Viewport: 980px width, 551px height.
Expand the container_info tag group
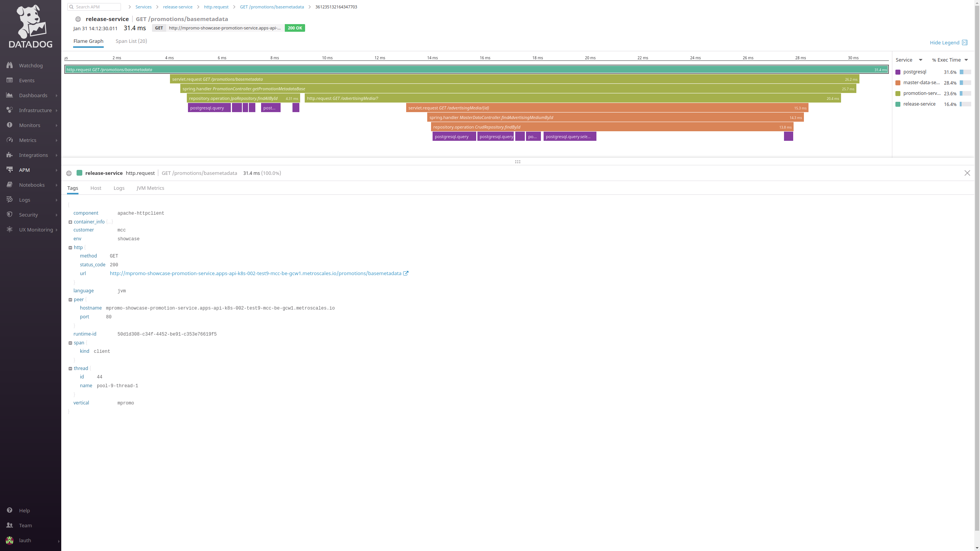70,222
